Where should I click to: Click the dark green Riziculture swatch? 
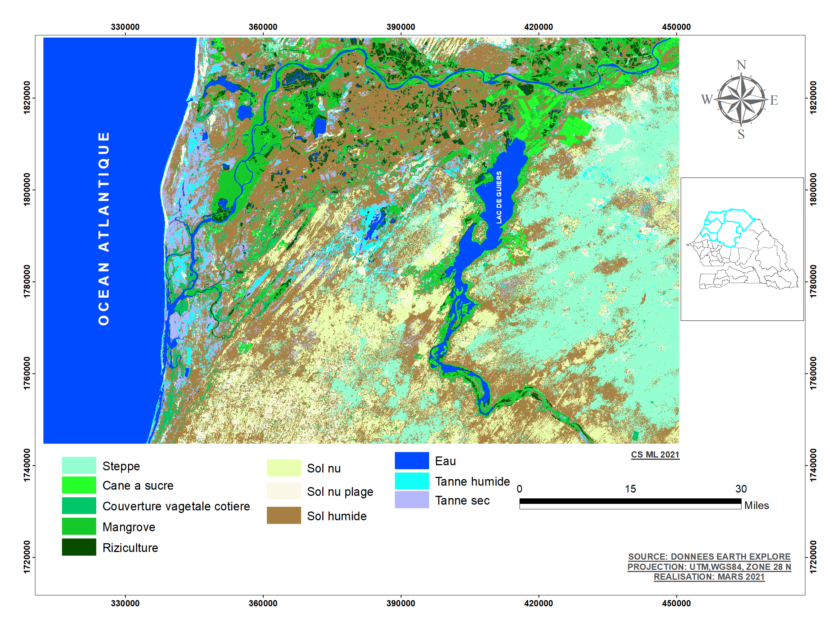[79, 547]
